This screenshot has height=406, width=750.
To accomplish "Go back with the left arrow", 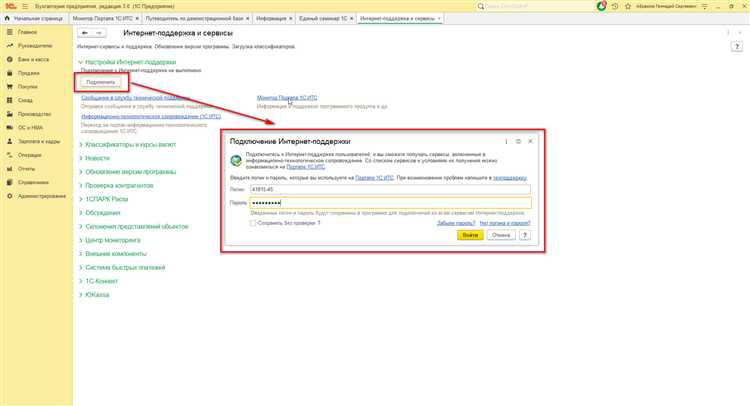I will (x=85, y=33).
